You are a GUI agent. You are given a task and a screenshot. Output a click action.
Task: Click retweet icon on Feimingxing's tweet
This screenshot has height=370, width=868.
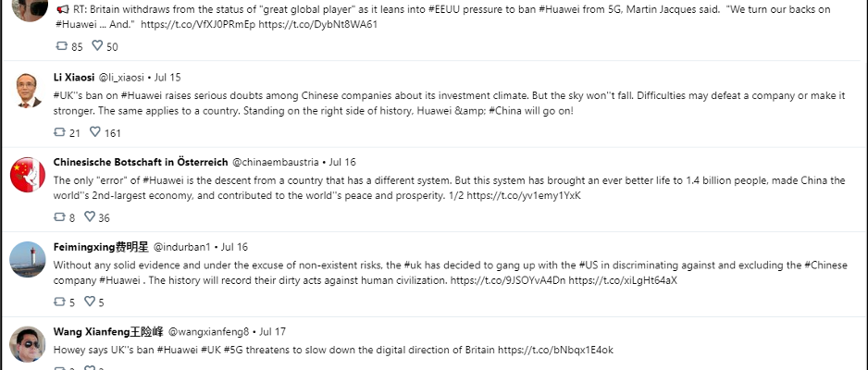click(59, 302)
